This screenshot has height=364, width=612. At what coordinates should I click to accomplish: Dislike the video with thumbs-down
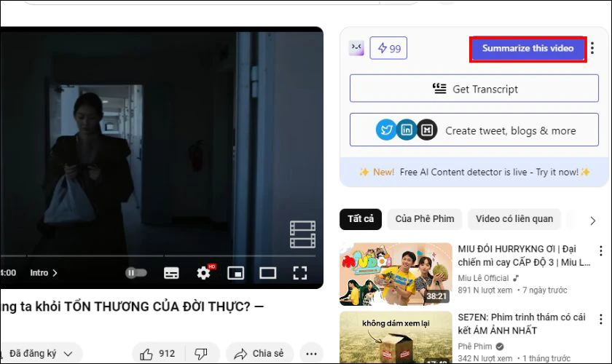(201, 354)
